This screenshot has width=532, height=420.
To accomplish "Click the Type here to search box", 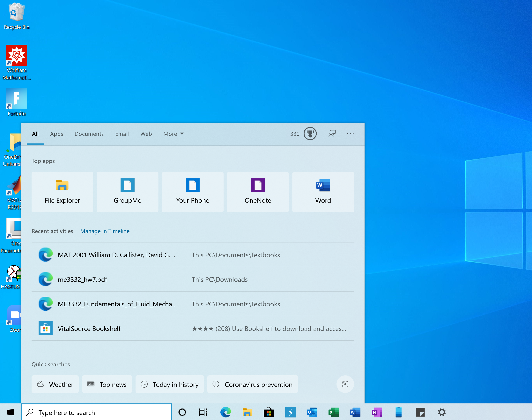I will (x=96, y=412).
